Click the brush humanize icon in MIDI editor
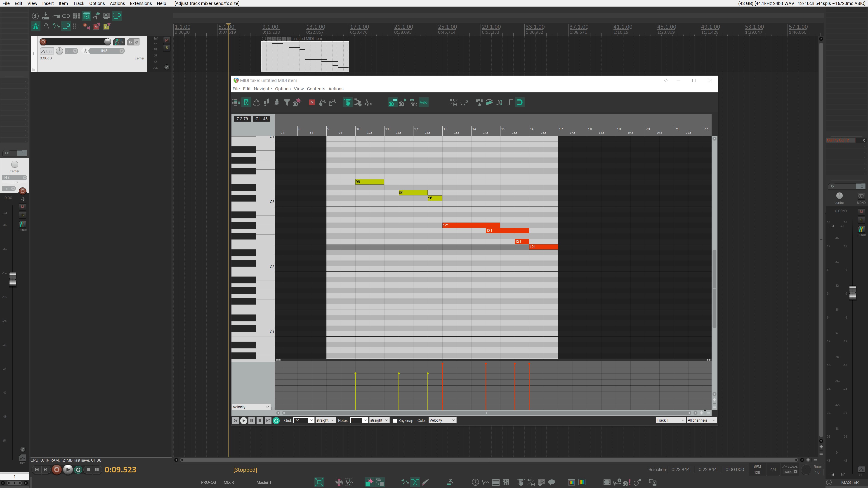 [277, 102]
